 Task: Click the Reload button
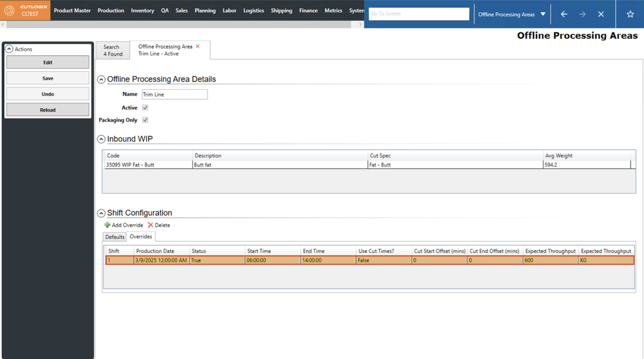(48, 110)
